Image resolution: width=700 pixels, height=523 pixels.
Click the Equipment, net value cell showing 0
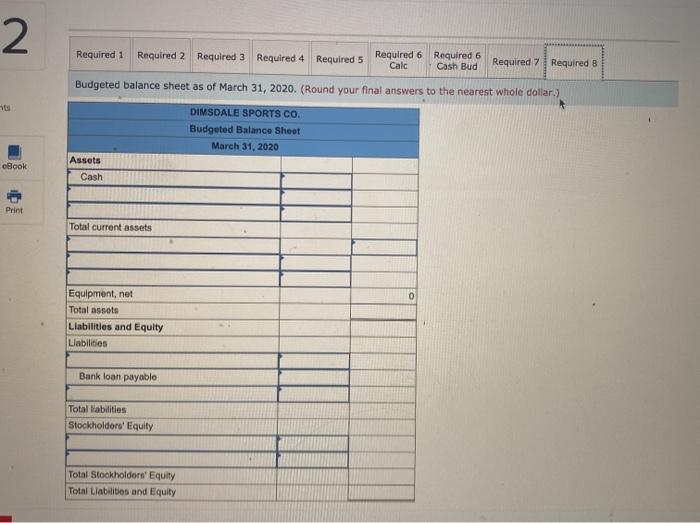(x=383, y=295)
